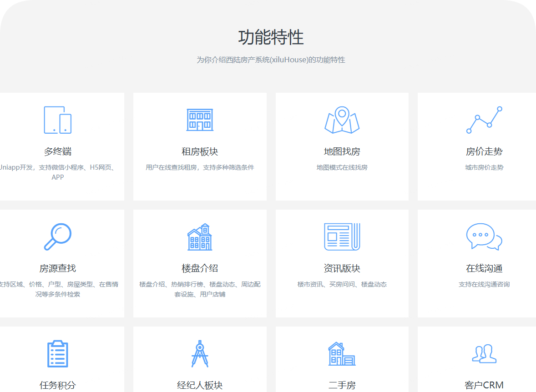Click the newspaper icon above 资讯版块
This screenshot has width=536, height=392.
point(342,236)
